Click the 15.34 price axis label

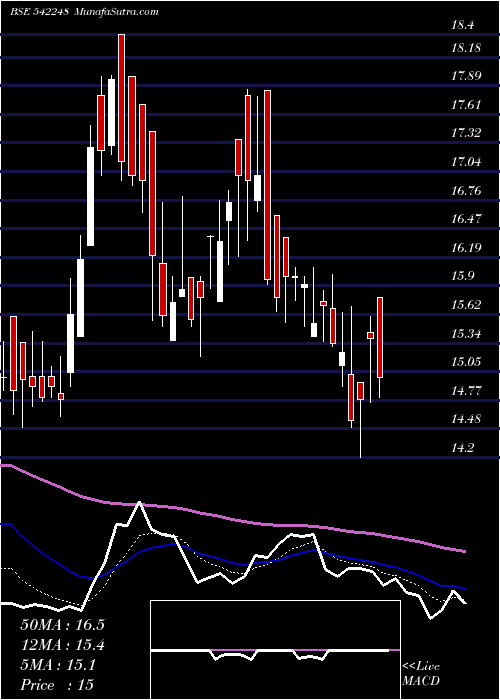466,333
